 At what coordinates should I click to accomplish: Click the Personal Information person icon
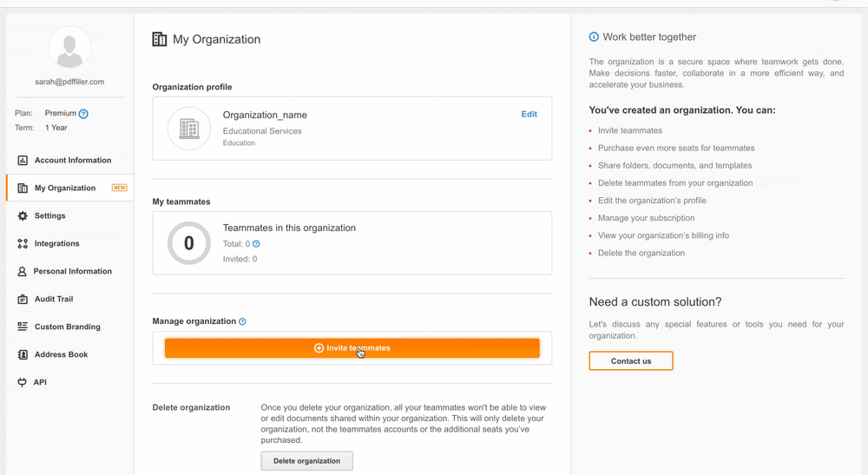(x=23, y=272)
